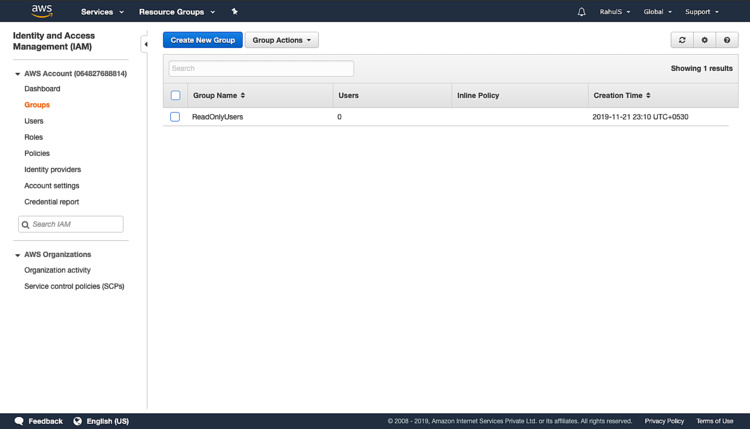
Task: Select all groups with header checkbox
Action: point(175,96)
